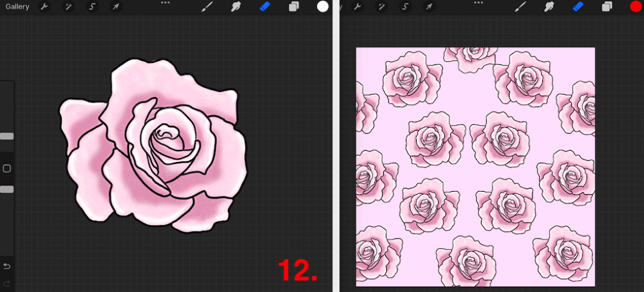Viewport: 644px width, 292px height.
Task: Select the Selection S tool in single-rose window
Action: coord(92,6)
